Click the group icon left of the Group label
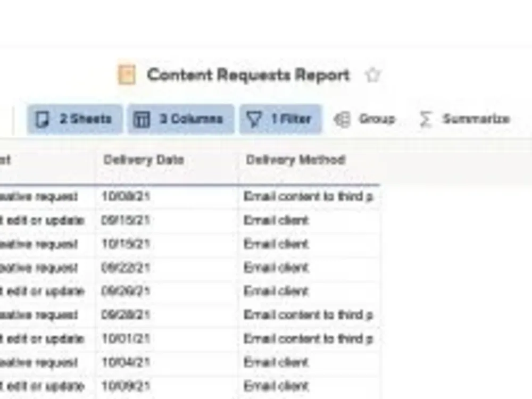This screenshot has width=532, height=399. tap(342, 119)
